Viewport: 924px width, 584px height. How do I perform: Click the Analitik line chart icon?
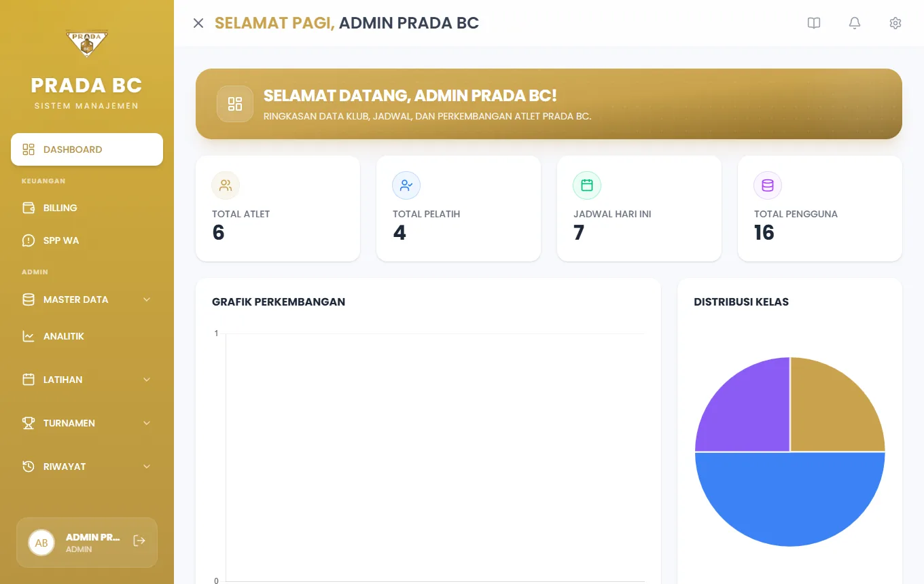click(29, 336)
